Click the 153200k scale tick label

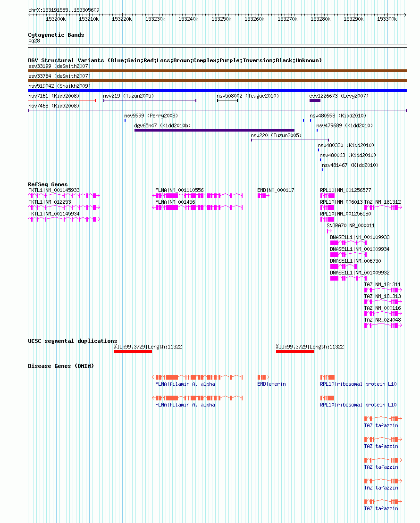click(x=56, y=19)
